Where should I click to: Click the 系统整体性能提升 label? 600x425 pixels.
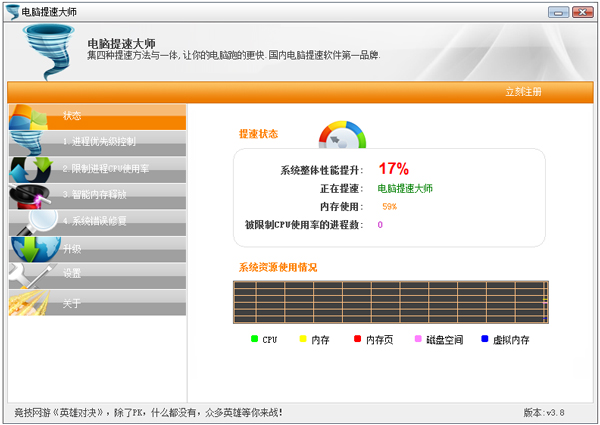(322, 170)
